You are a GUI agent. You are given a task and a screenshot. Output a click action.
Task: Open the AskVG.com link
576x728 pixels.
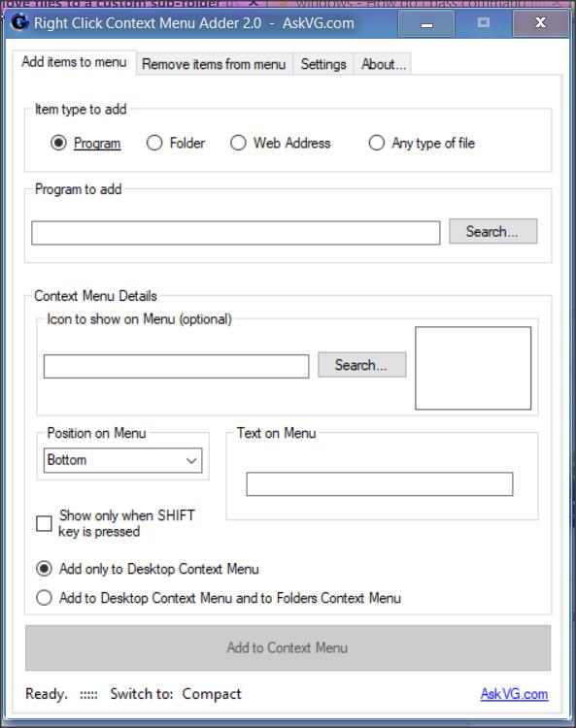pyautogui.click(x=514, y=694)
